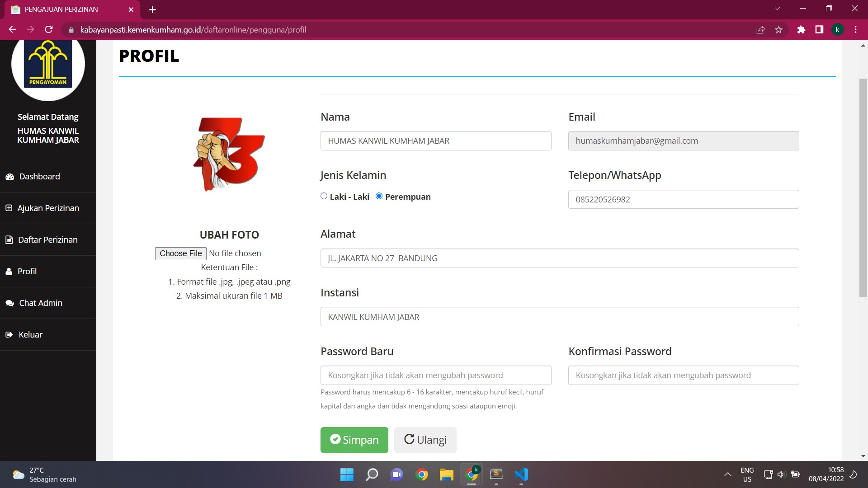This screenshot has height=488, width=868.
Task: Click the Konfirmasi Password field
Action: click(684, 375)
